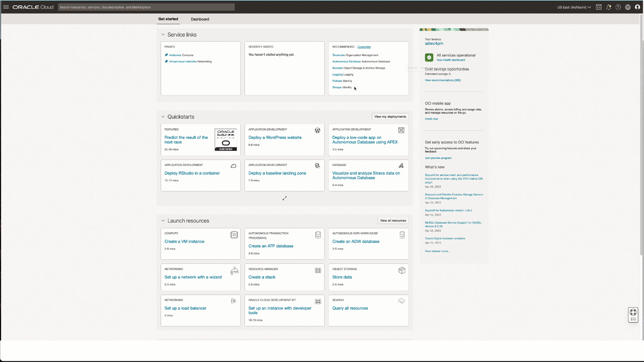The image size is (644, 362).
Task: Open Deploy RStudio in a container quickstart
Action: click(x=192, y=173)
